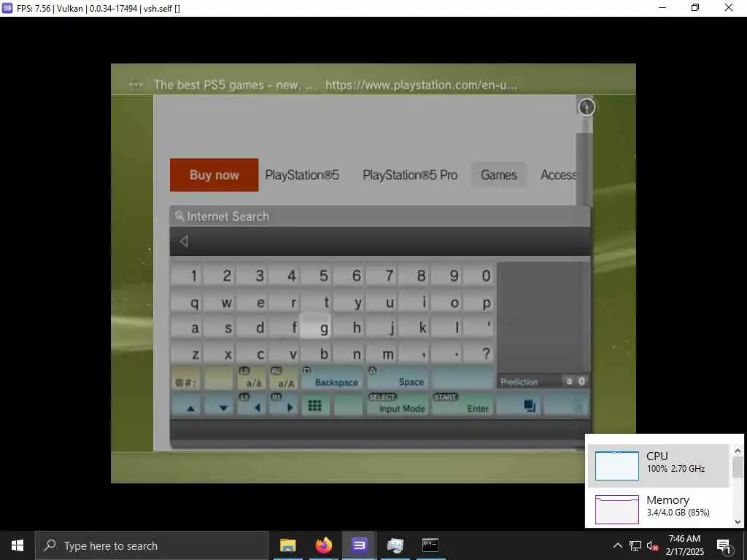Open the PlayStation®5 nav tab
The height and width of the screenshot is (560, 747).
pos(302,175)
